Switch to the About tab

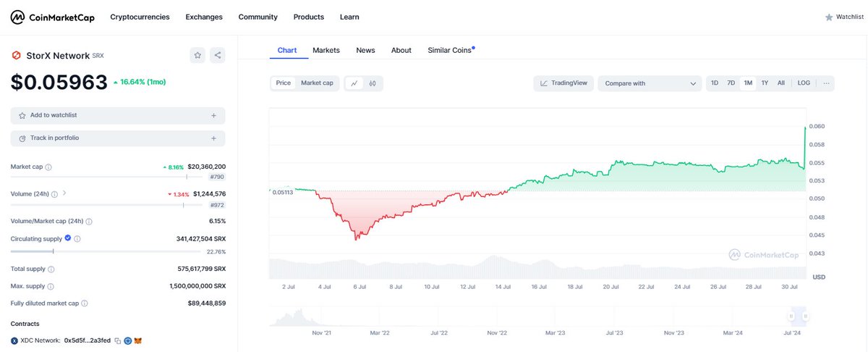[x=401, y=50]
